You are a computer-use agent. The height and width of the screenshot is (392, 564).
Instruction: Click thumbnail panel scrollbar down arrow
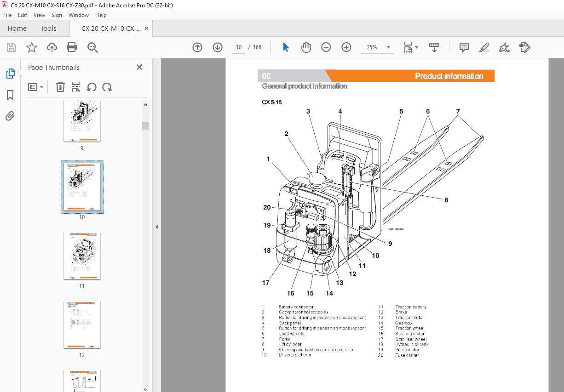[145, 388]
